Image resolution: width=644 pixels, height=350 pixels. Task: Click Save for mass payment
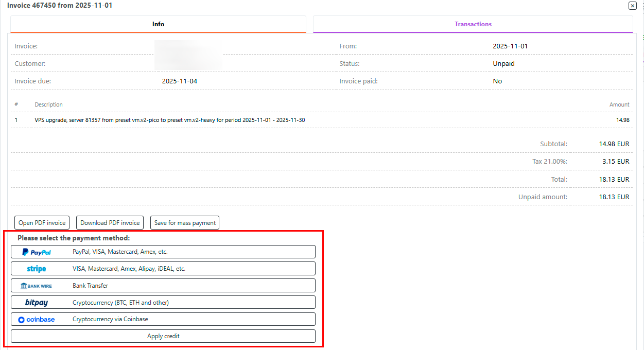[x=185, y=223]
